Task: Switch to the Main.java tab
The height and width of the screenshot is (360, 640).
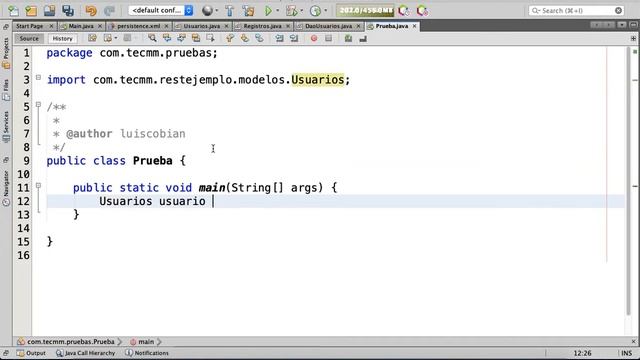Action: [x=81, y=26]
